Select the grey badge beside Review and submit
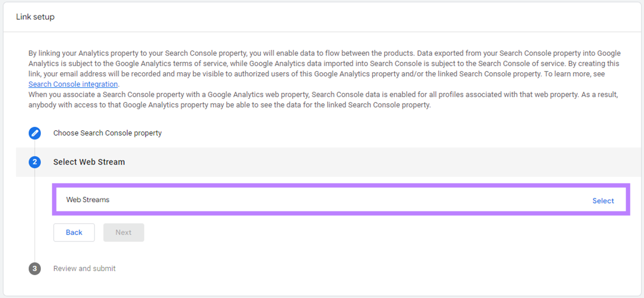The width and height of the screenshot is (644, 298). tap(35, 268)
